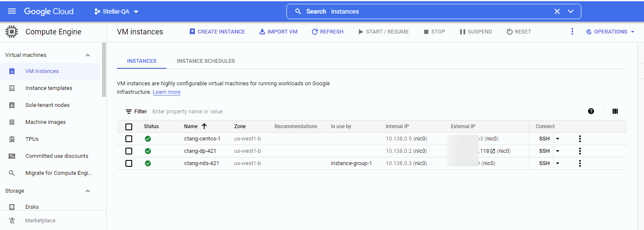Select the ctang-dp-421 instance checkbox
Viewport: 644px width, 230px height.
[129, 151]
